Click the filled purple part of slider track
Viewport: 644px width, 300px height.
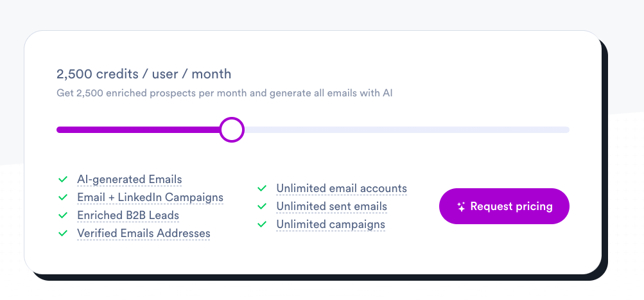pyautogui.click(x=138, y=130)
